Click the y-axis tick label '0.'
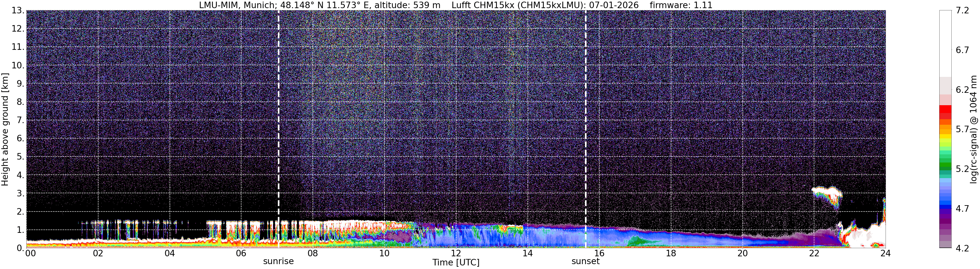The height and width of the screenshot is (269, 980). 21,248
